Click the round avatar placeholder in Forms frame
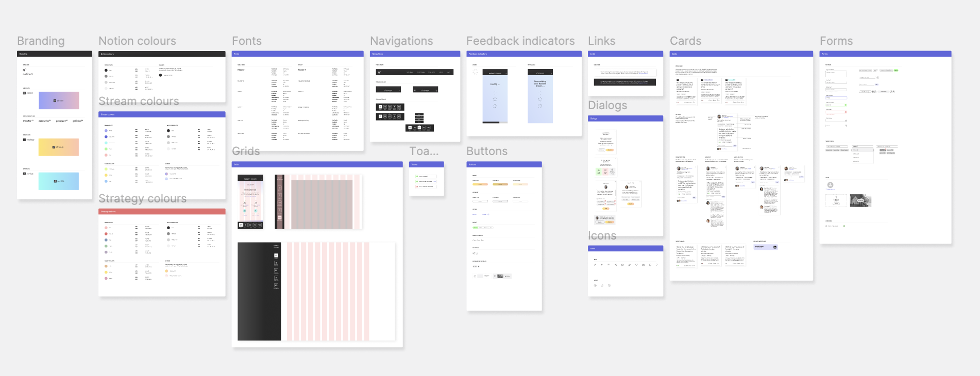 pos(830,185)
